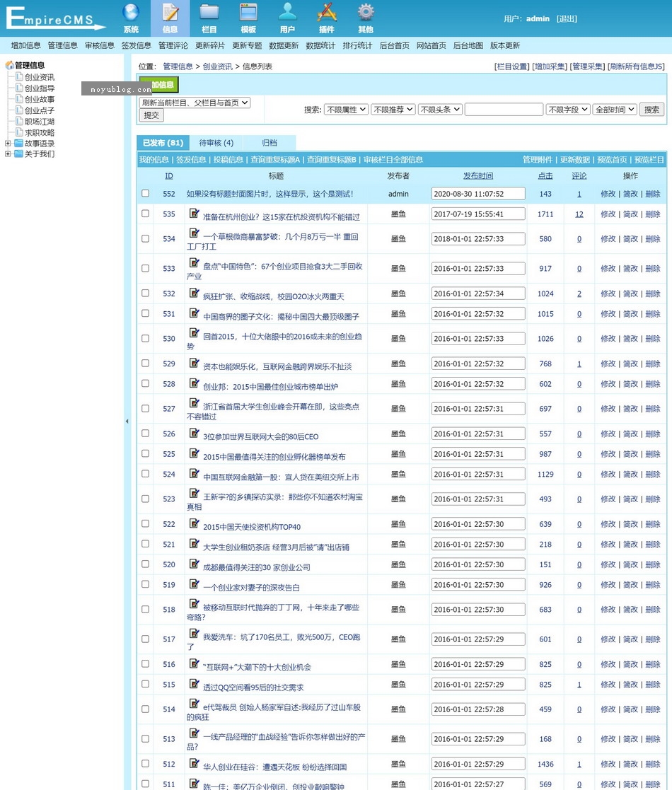Click the page icon beside 创业点子
This screenshot has width=672, height=790.
tap(19, 110)
